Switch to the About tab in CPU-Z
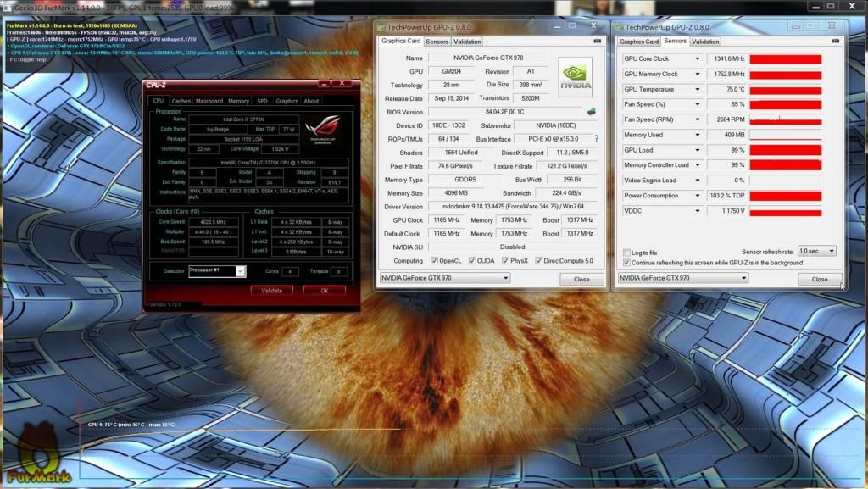 (x=311, y=101)
